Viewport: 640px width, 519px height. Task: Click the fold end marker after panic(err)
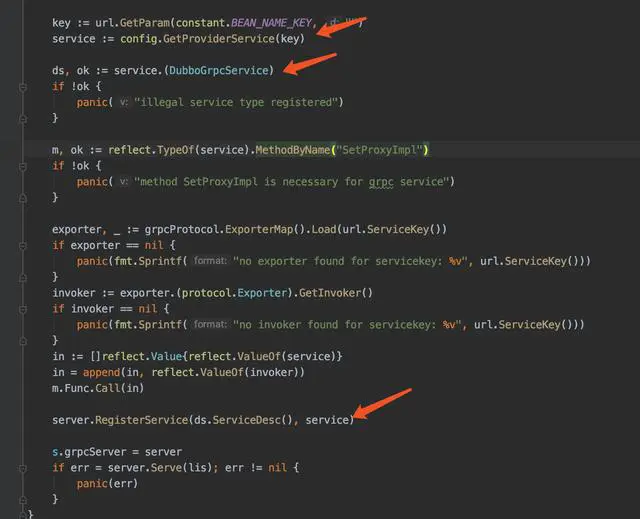coord(23,500)
